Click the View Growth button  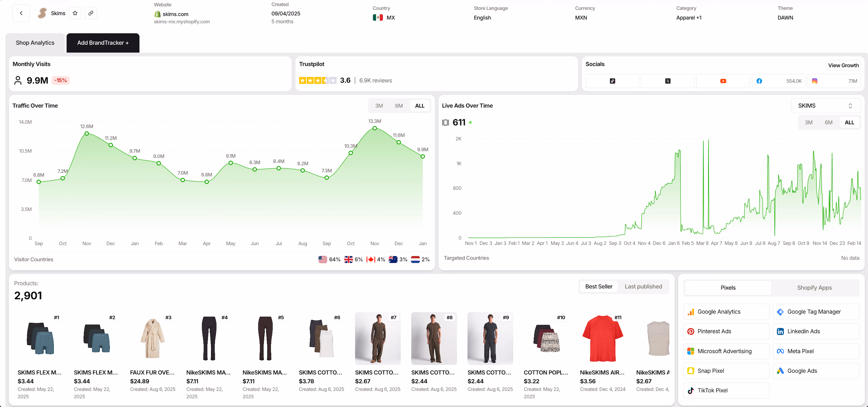point(843,65)
